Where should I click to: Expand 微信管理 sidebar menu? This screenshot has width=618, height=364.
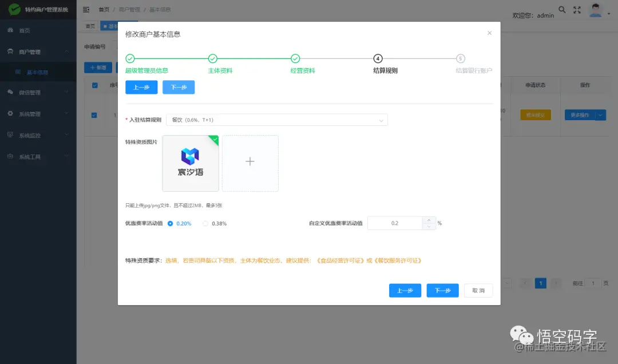[x=38, y=92]
